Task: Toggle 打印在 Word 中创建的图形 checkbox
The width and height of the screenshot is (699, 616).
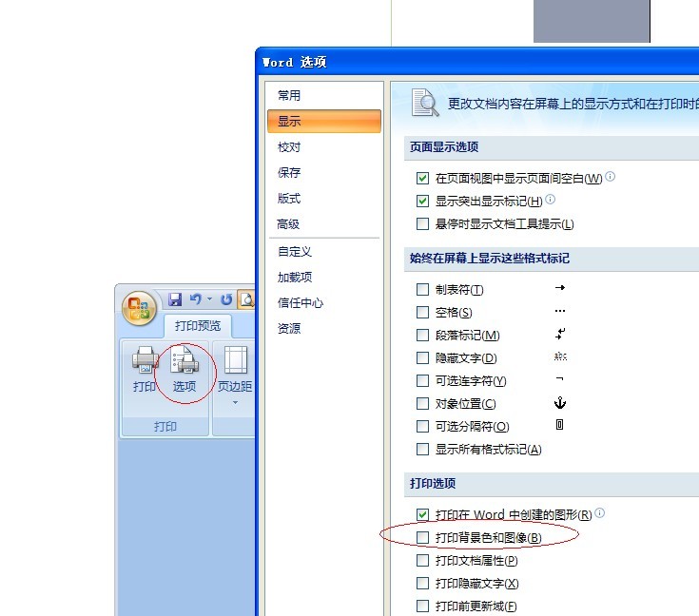Action: [x=422, y=515]
